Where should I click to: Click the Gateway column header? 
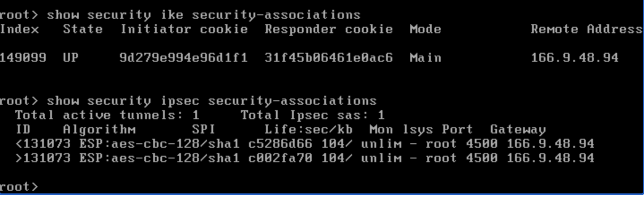(x=518, y=130)
